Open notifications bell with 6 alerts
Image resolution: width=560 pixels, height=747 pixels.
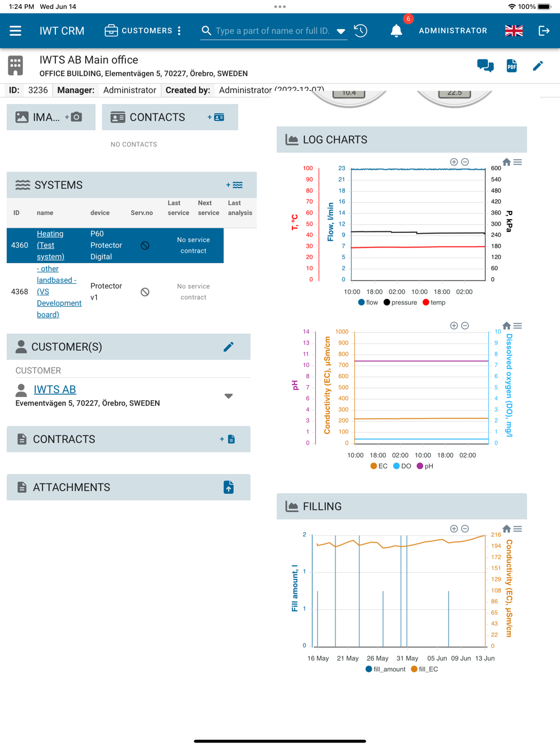click(396, 31)
